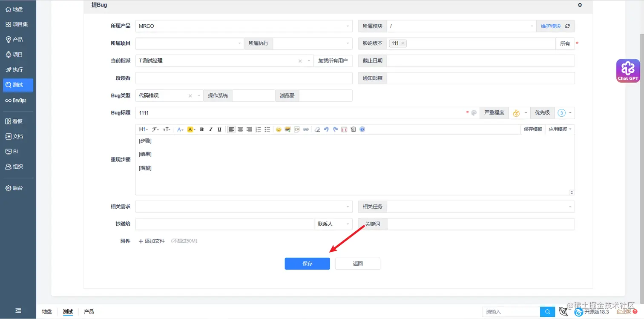
Task: Collapse the sidebar with the menu icon
Action: click(x=18, y=310)
